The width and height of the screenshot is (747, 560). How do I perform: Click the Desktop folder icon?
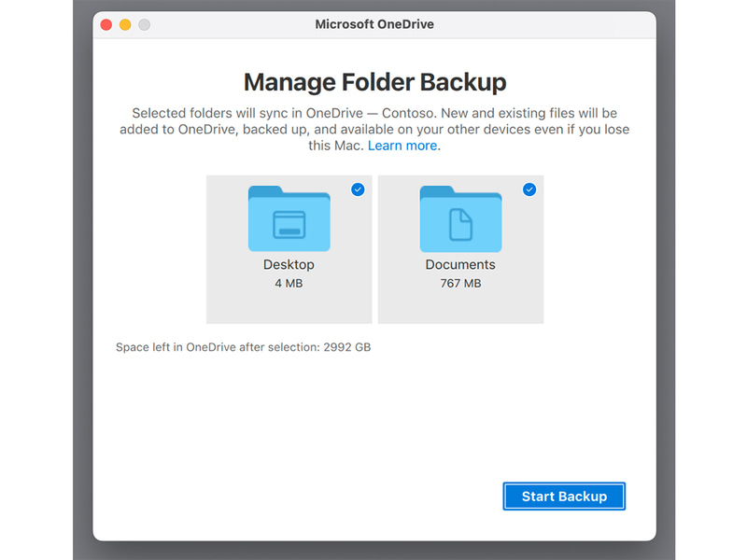click(x=289, y=218)
